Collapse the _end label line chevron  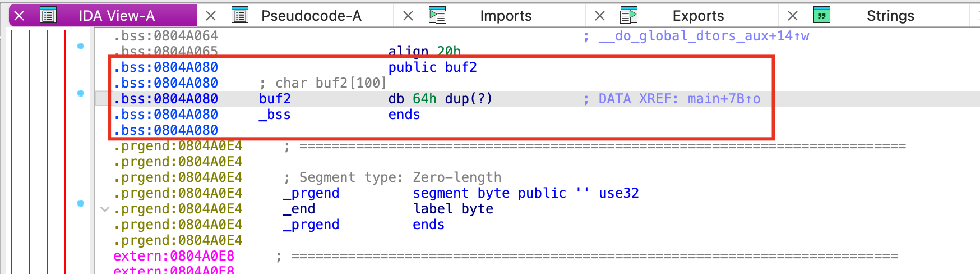[104, 209]
